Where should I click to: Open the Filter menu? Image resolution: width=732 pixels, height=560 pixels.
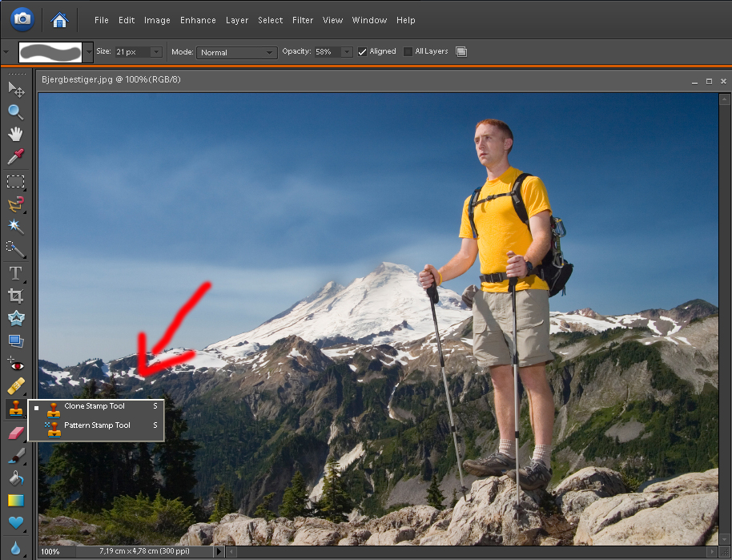click(x=303, y=20)
